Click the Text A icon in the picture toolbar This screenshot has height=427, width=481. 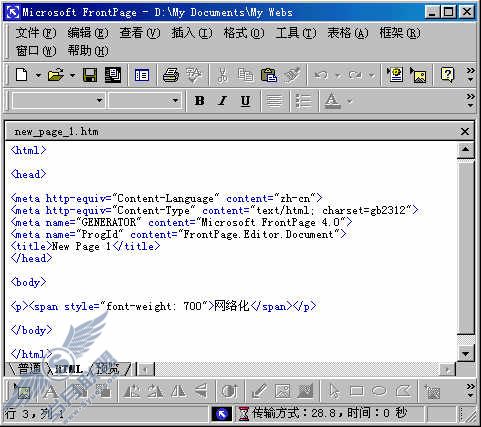(x=51, y=392)
